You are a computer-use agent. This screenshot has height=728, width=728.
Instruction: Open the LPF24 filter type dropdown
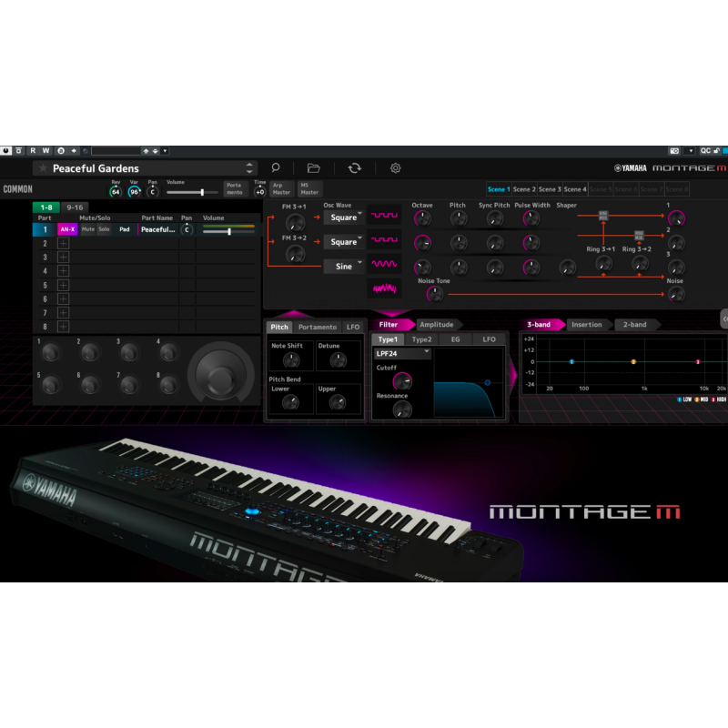click(x=402, y=354)
